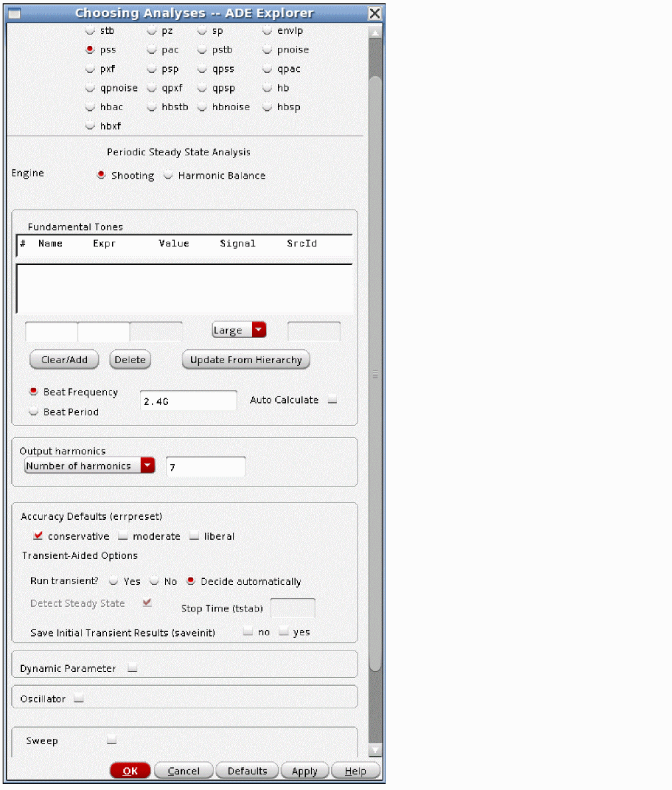Check saveinit yes option

[x=284, y=631]
